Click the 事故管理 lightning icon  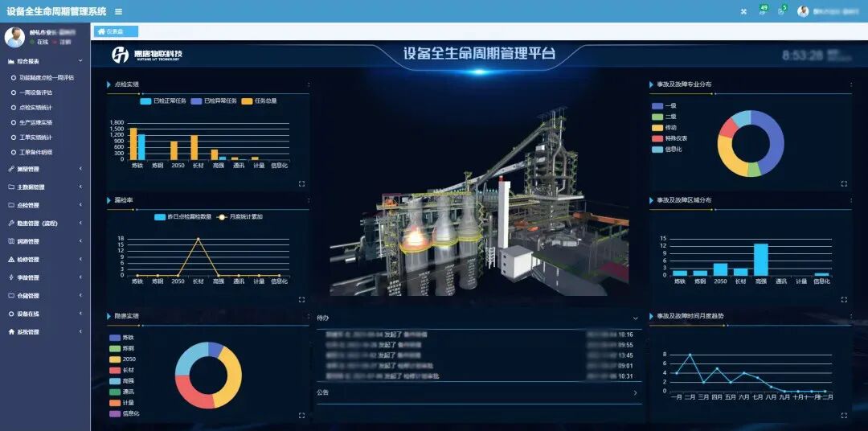11,277
